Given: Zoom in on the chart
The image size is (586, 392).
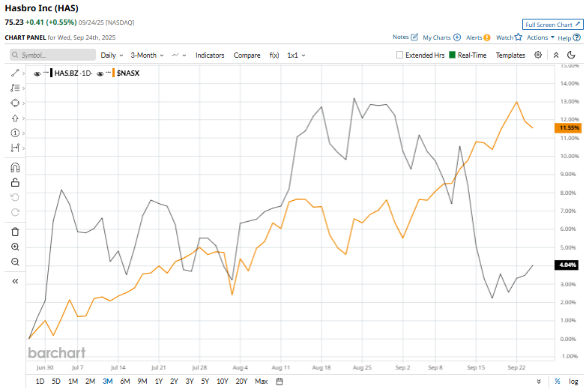Looking at the screenshot, I should tap(15, 247).
